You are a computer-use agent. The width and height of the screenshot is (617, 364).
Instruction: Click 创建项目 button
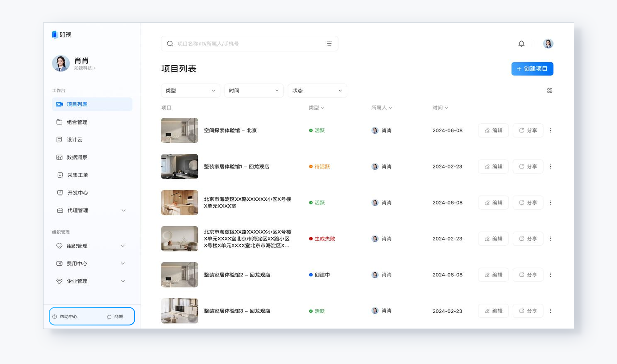(x=532, y=69)
